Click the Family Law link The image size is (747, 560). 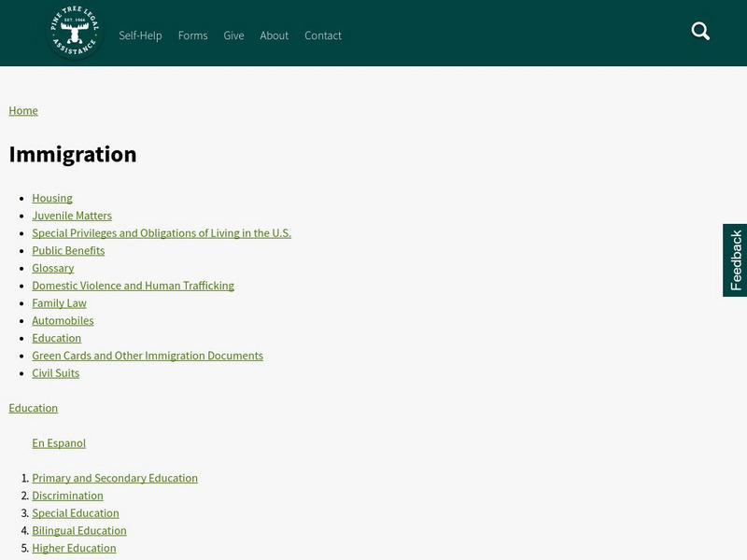tap(60, 303)
